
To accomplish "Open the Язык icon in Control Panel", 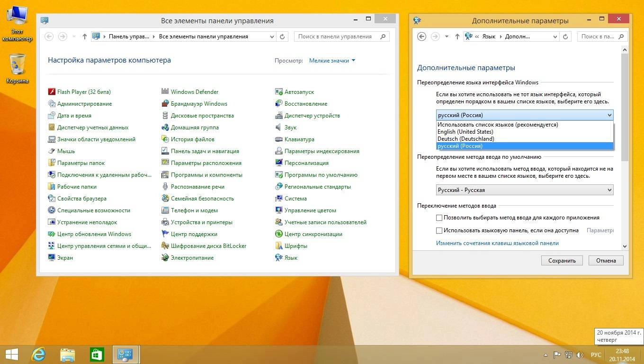I will 279,258.
